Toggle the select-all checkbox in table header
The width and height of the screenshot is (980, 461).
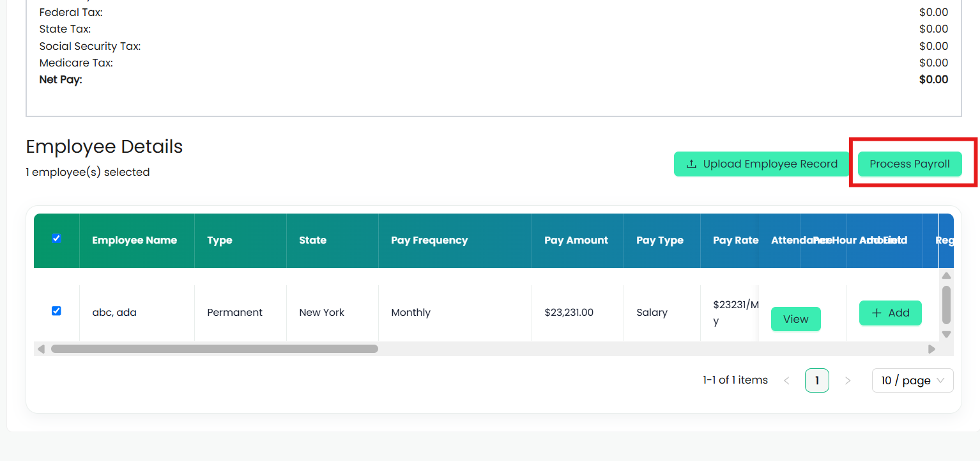[x=56, y=238]
